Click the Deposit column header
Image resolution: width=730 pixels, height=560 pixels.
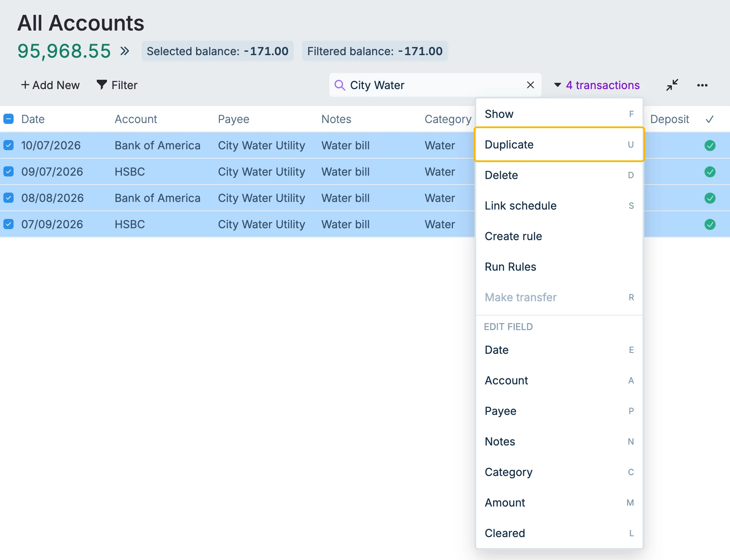click(669, 119)
